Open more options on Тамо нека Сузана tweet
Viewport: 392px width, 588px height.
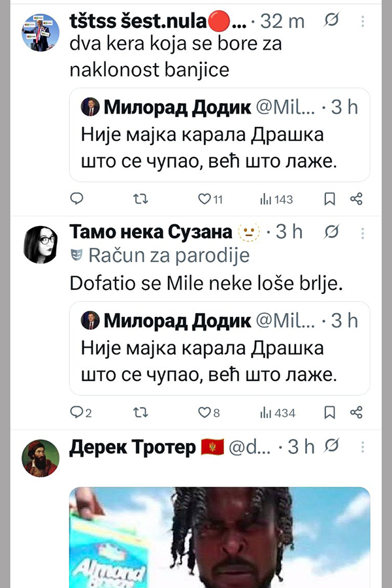[x=363, y=231]
